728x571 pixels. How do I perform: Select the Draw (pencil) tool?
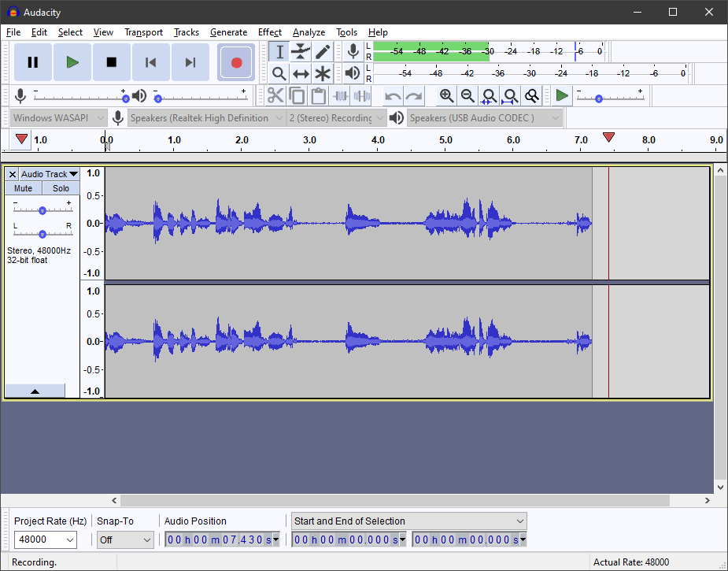[323, 51]
